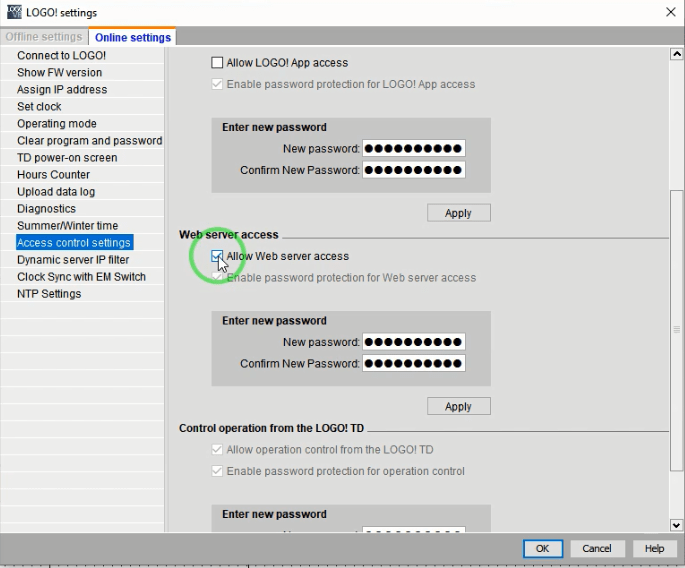
Task: Click the scrollbar down arrow
Action: (x=677, y=525)
